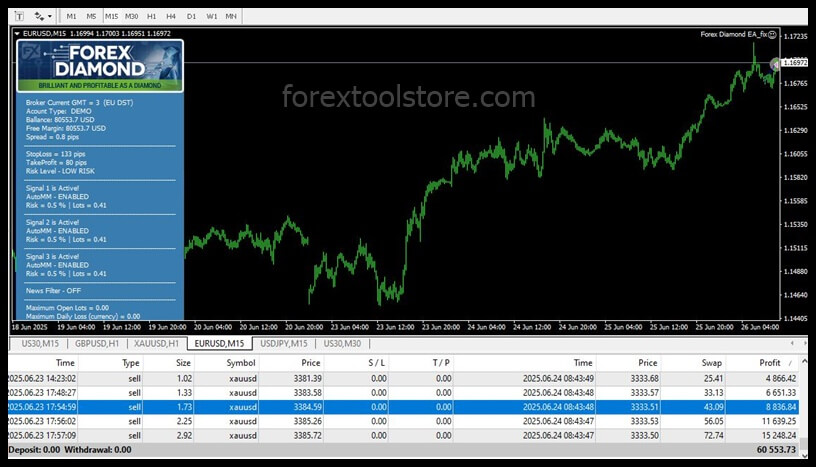Expand the EURUSD,M15 chart triangle menu
The width and height of the screenshot is (816, 467).
(x=17, y=33)
